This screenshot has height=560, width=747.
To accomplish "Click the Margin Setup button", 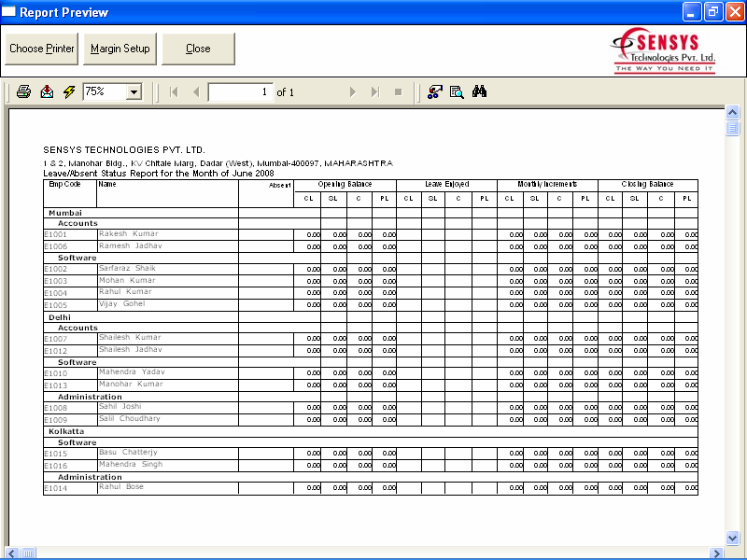I will click(120, 49).
